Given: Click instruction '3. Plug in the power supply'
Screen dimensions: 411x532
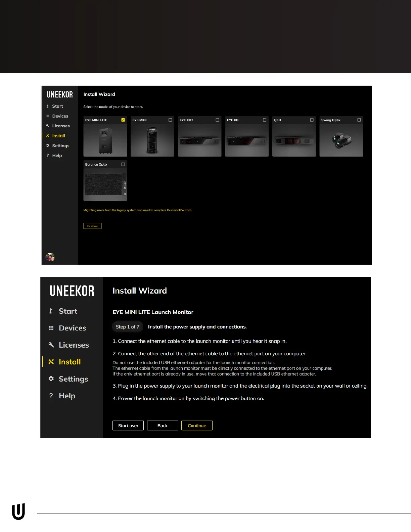Looking at the screenshot, I should tap(240, 386).
